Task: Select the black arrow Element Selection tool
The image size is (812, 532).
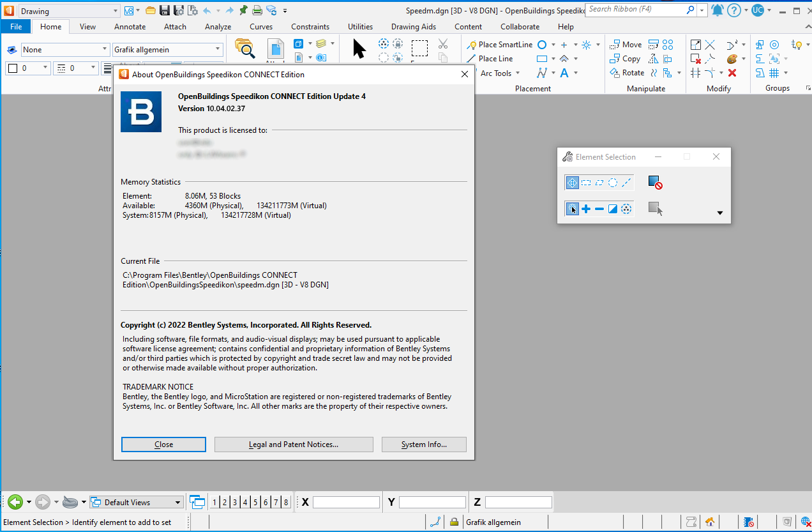Action: click(x=359, y=49)
